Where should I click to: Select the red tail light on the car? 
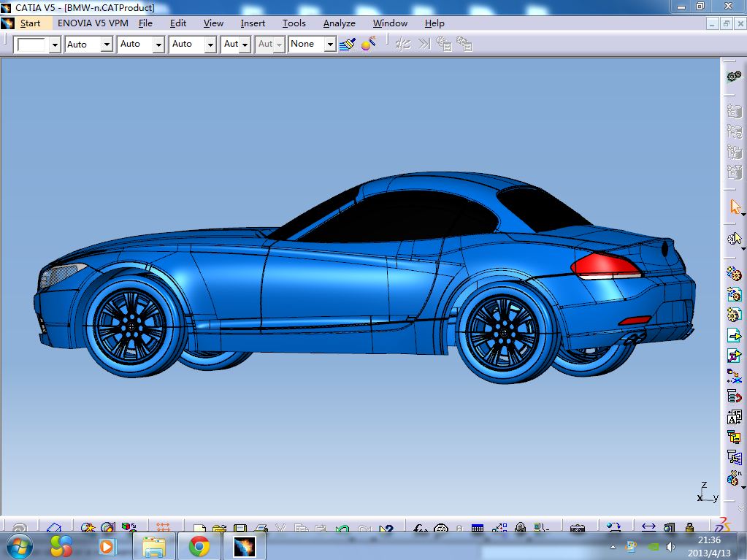tap(605, 266)
